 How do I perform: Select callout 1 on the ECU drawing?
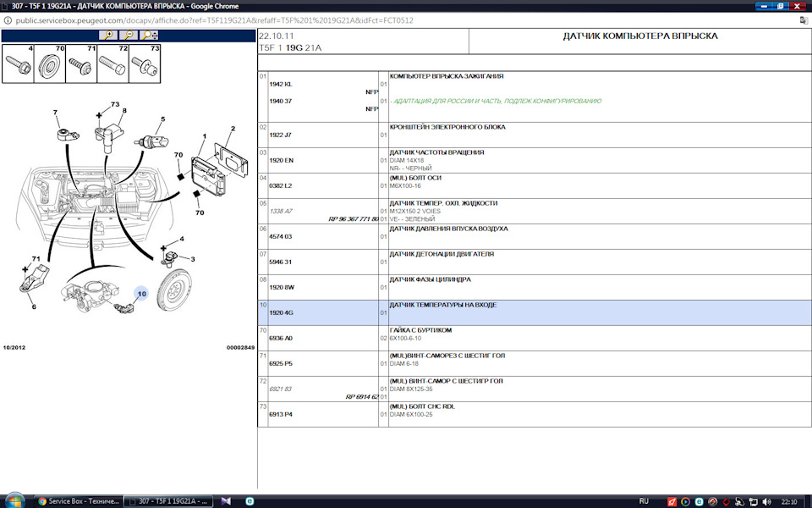point(205,136)
